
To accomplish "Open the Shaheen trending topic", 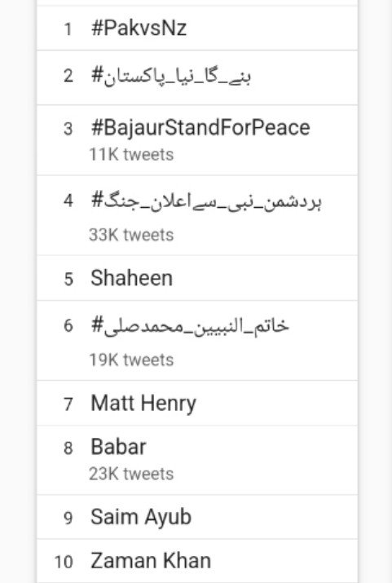I will [x=197, y=278].
